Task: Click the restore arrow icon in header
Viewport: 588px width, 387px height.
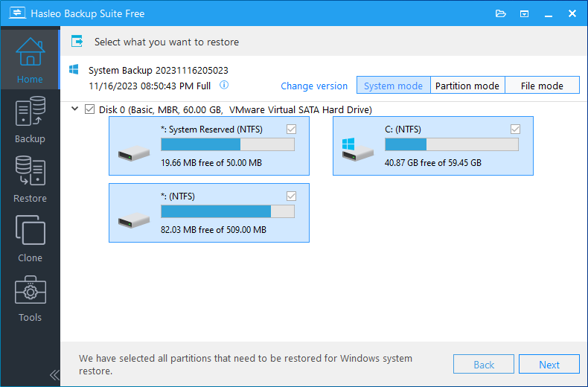Action: coord(77,41)
